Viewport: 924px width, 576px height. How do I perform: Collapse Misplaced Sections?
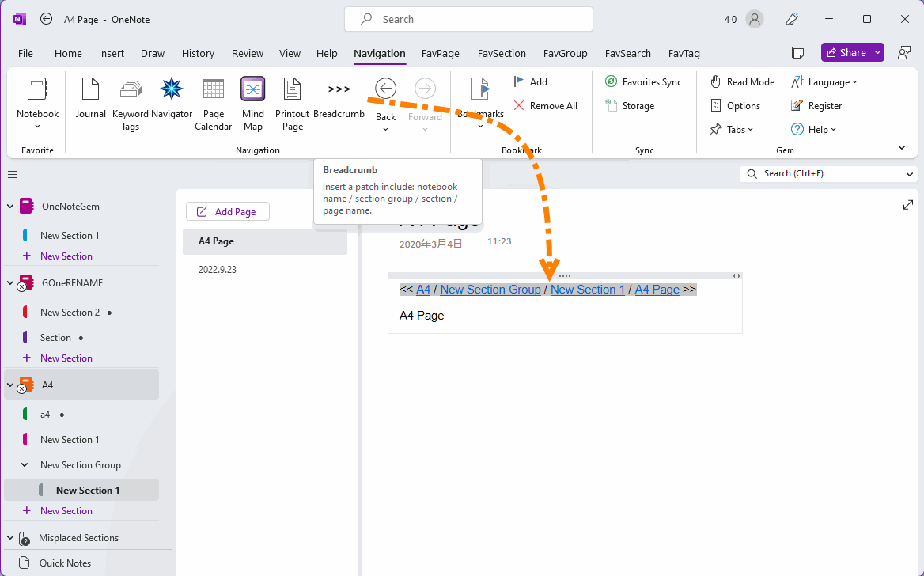tap(10, 538)
